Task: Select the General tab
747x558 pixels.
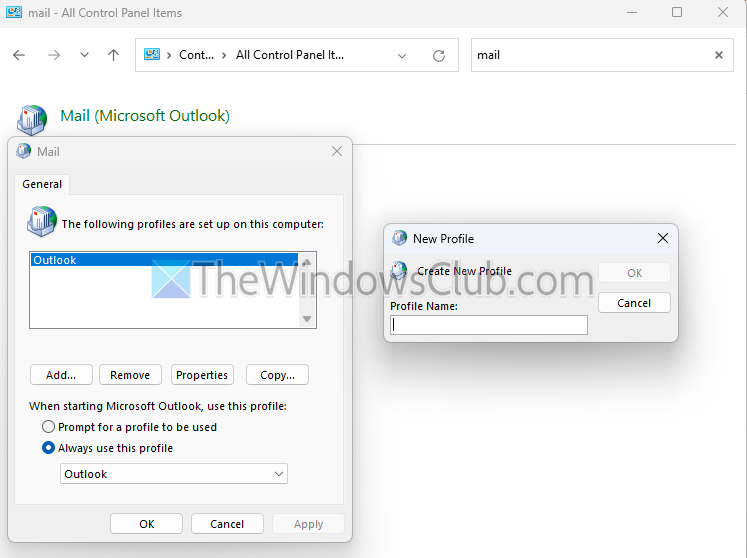Action: click(42, 184)
